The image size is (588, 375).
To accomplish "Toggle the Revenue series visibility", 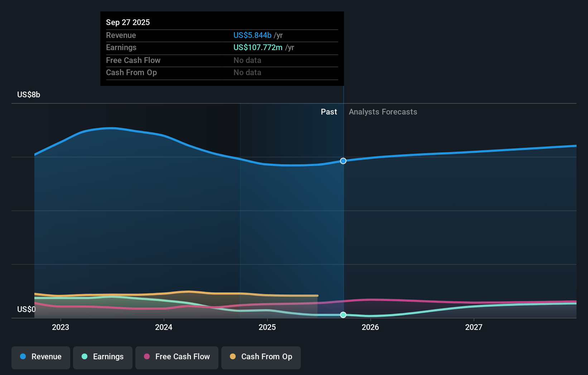I will pyautogui.click(x=40, y=357).
